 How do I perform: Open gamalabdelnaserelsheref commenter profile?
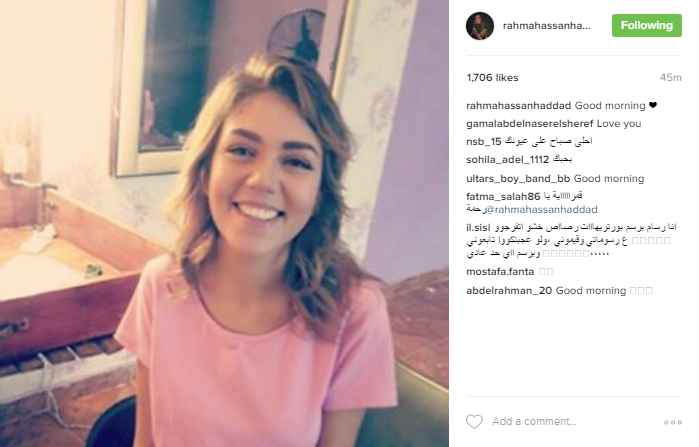[530, 123]
